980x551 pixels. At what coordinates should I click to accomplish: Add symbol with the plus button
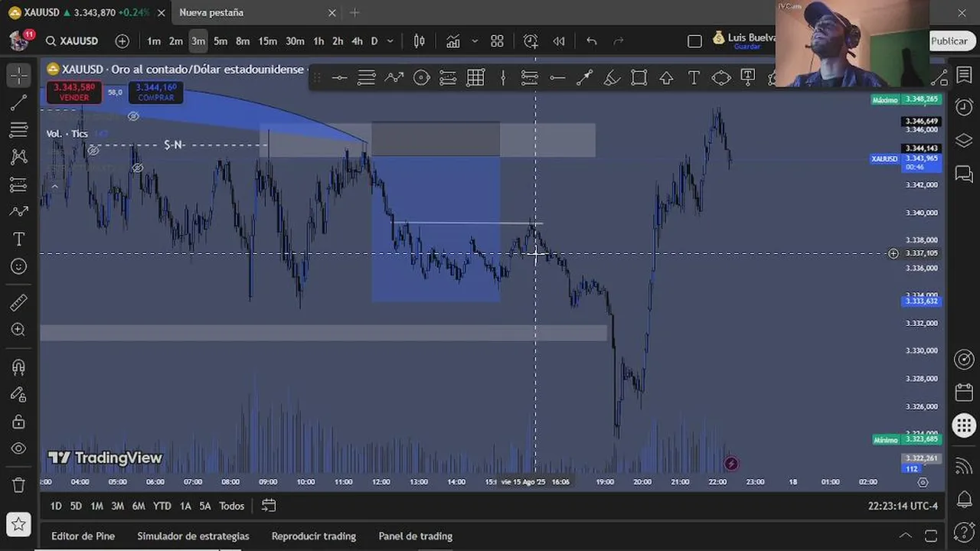(x=122, y=41)
